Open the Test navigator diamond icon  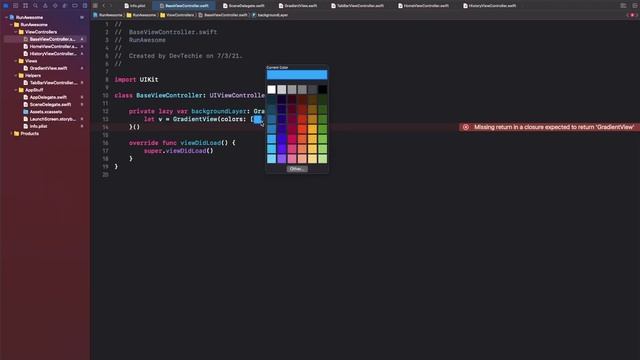coord(55,6)
